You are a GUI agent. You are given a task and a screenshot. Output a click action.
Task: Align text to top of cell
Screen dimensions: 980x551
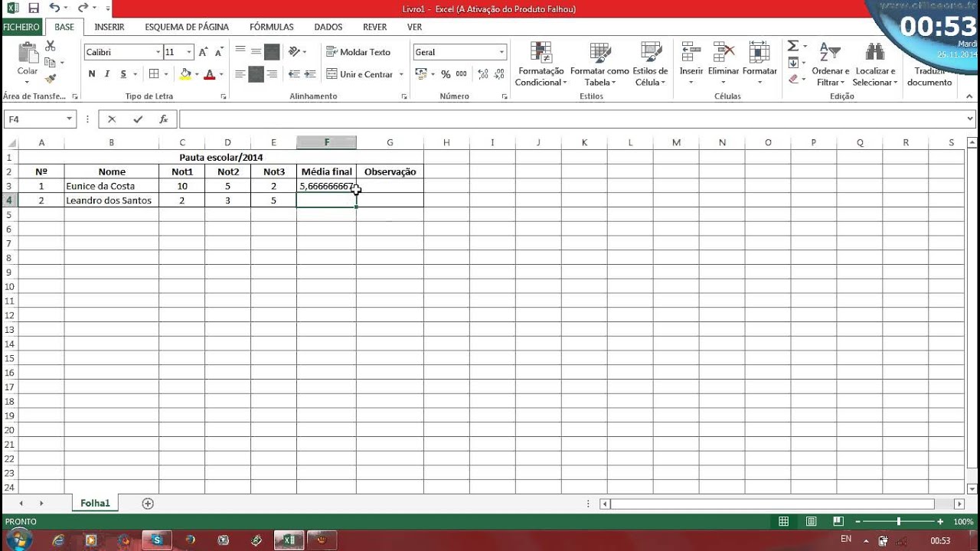click(240, 52)
